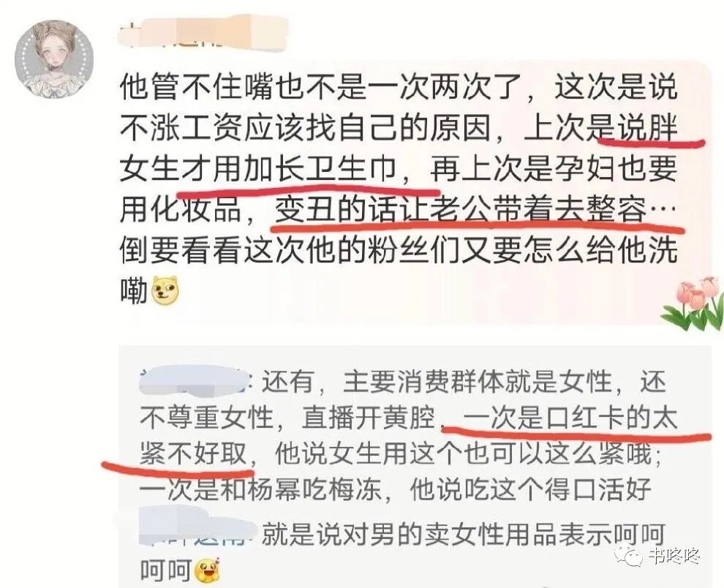Tap the blurred first reply username

tap(195, 381)
